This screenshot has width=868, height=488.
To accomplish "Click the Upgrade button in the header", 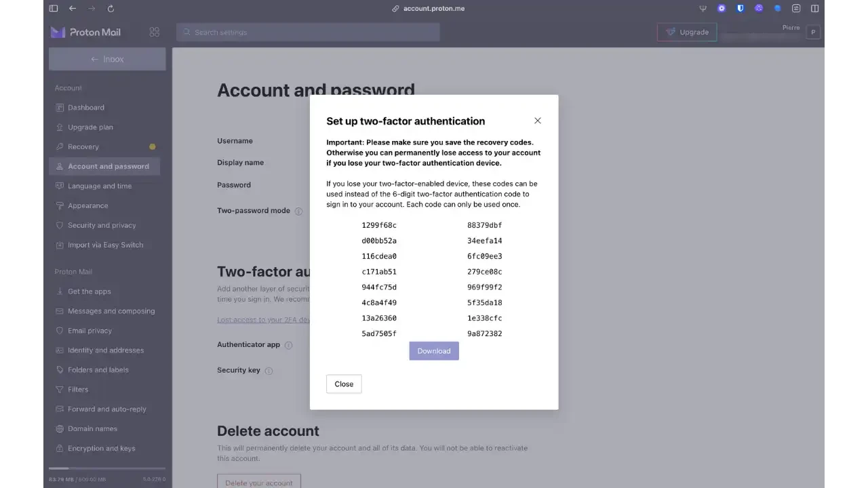I will point(687,32).
